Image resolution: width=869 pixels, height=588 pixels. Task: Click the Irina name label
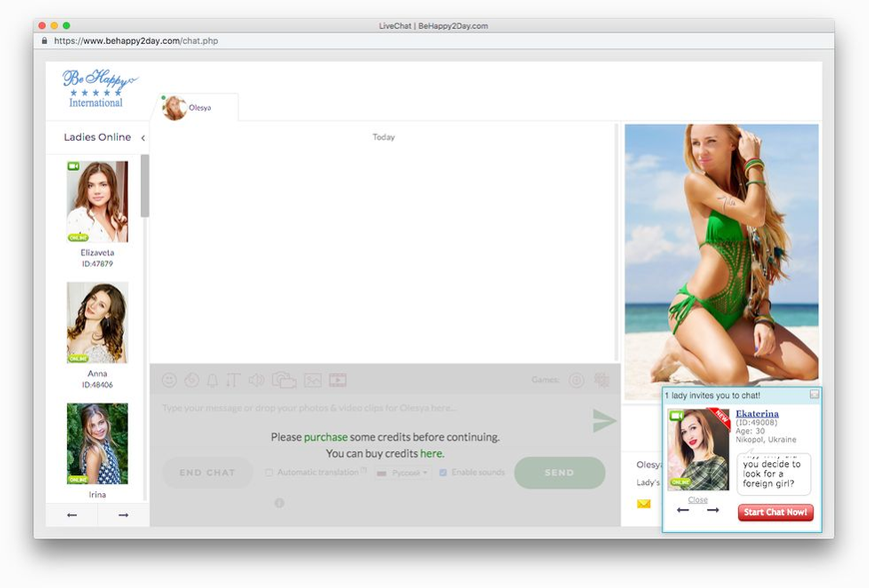click(x=97, y=494)
